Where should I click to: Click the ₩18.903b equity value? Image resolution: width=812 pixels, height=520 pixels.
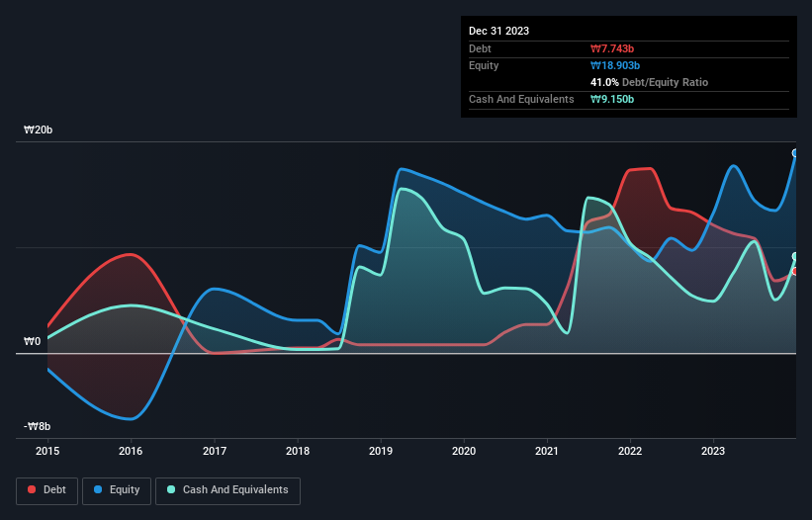click(x=615, y=65)
